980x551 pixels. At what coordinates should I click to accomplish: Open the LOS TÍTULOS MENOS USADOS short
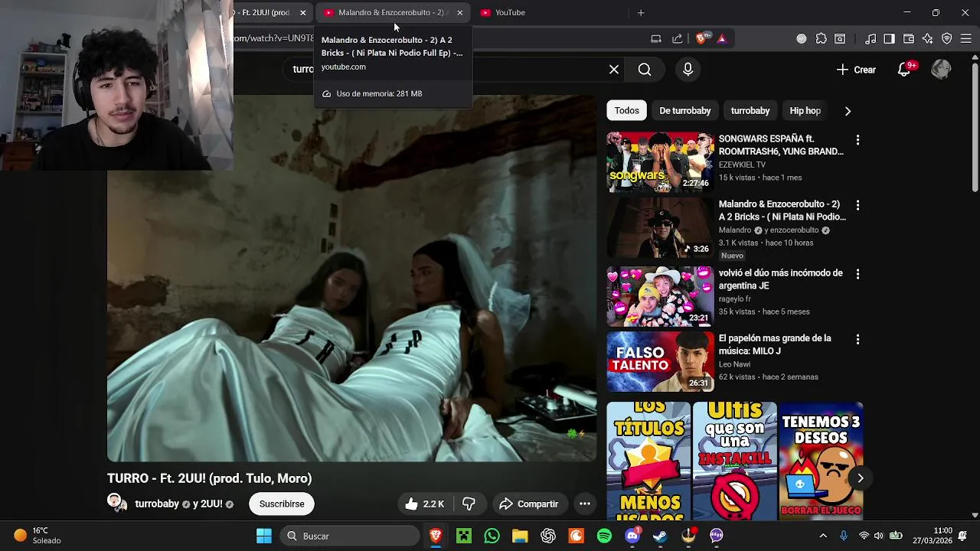point(648,460)
